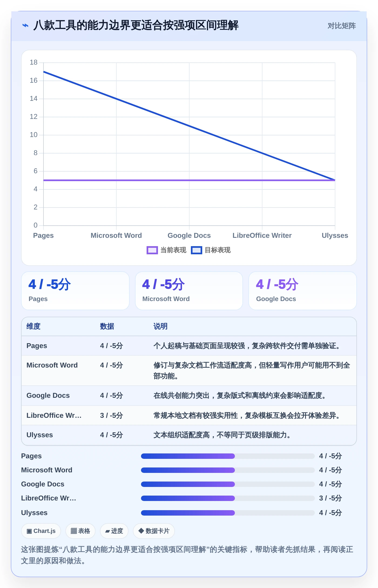Image resolution: width=378 pixels, height=588 pixels.
Task: Click the Google Docs x-axis label
Action: [189, 236]
